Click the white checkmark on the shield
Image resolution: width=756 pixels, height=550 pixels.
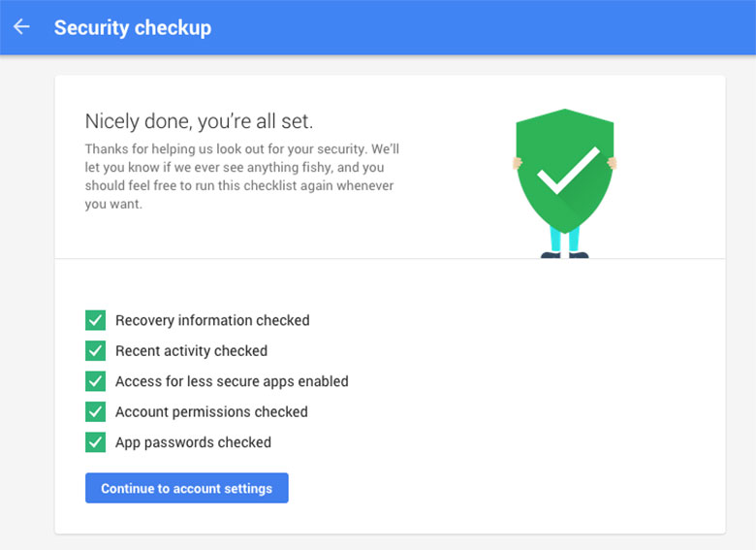pyautogui.click(x=568, y=171)
